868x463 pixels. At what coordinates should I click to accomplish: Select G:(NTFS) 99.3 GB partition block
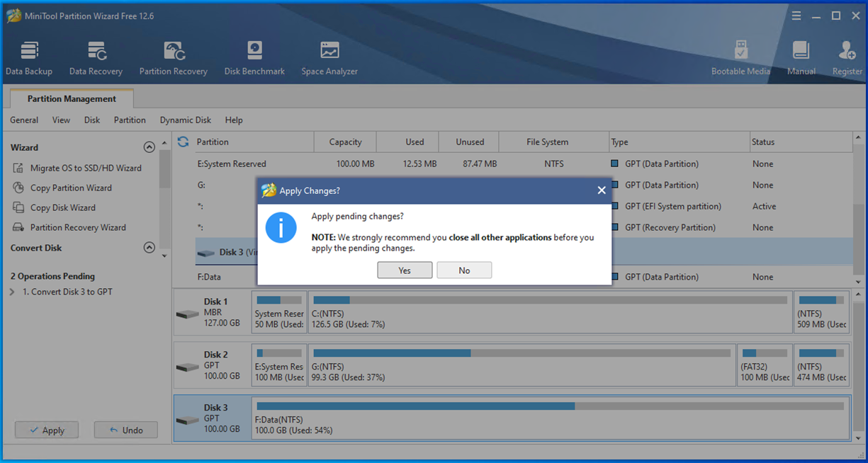click(522, 365)
